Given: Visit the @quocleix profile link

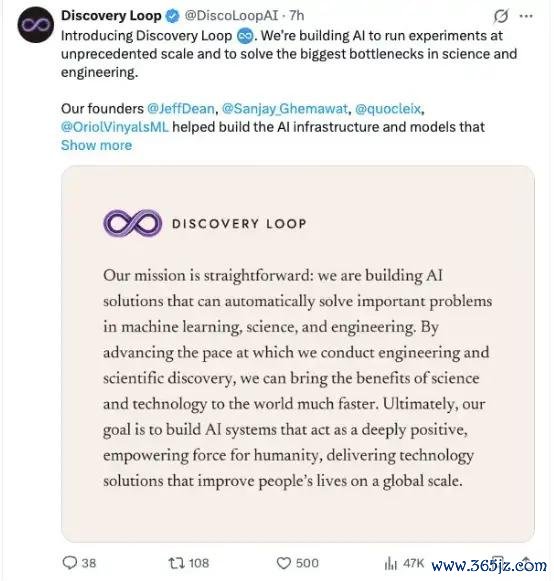Looking at the screenshot, I should click(x=388, y=109).
